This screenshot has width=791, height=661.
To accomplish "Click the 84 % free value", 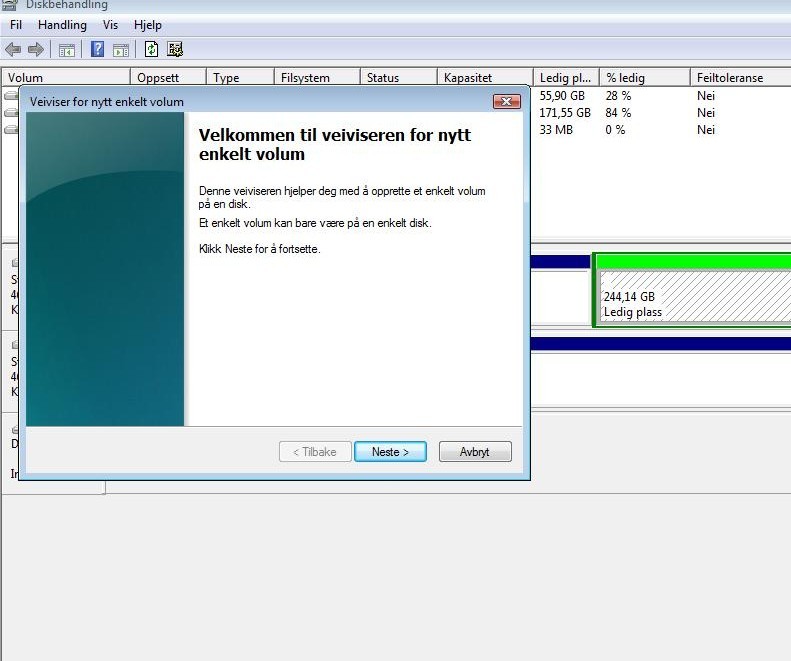I will (618, 113).
